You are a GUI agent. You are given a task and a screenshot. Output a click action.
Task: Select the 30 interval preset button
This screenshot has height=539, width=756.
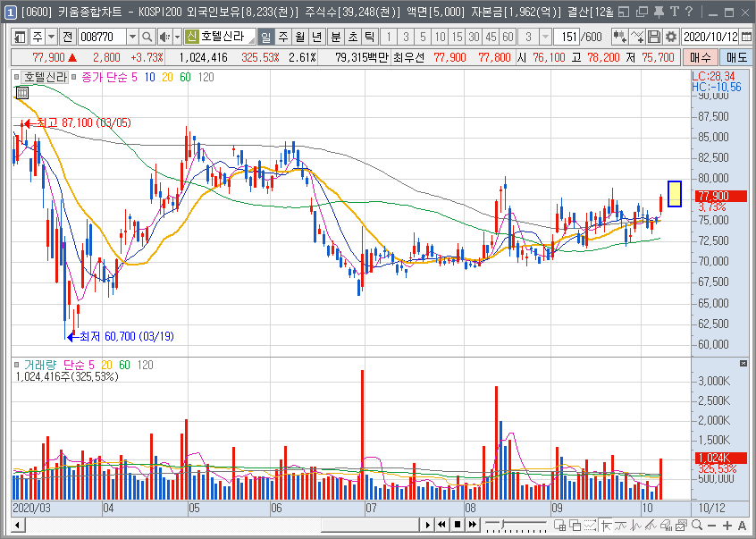(x=474, y=37)
